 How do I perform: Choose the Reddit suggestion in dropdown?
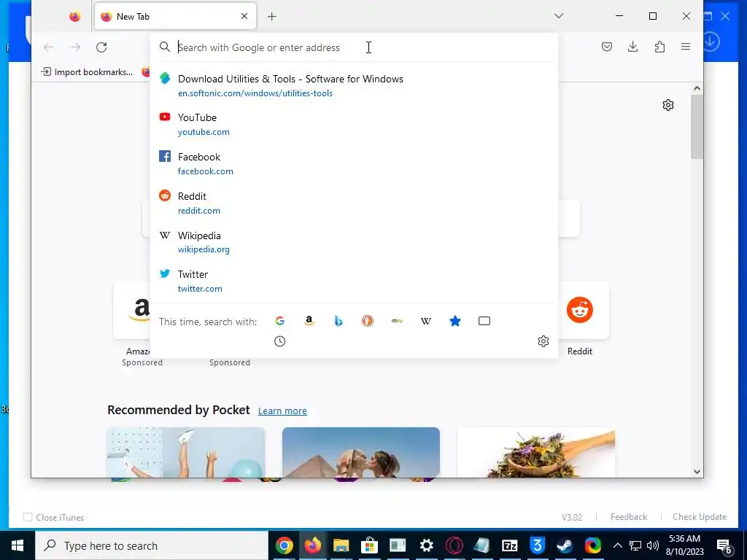click(354, 203)
